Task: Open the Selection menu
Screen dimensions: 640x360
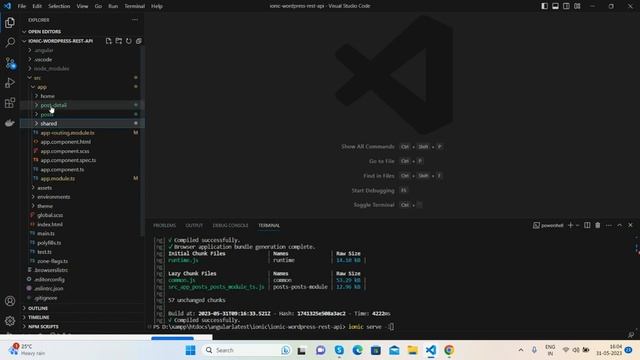Action: click(x=59, y=6)
